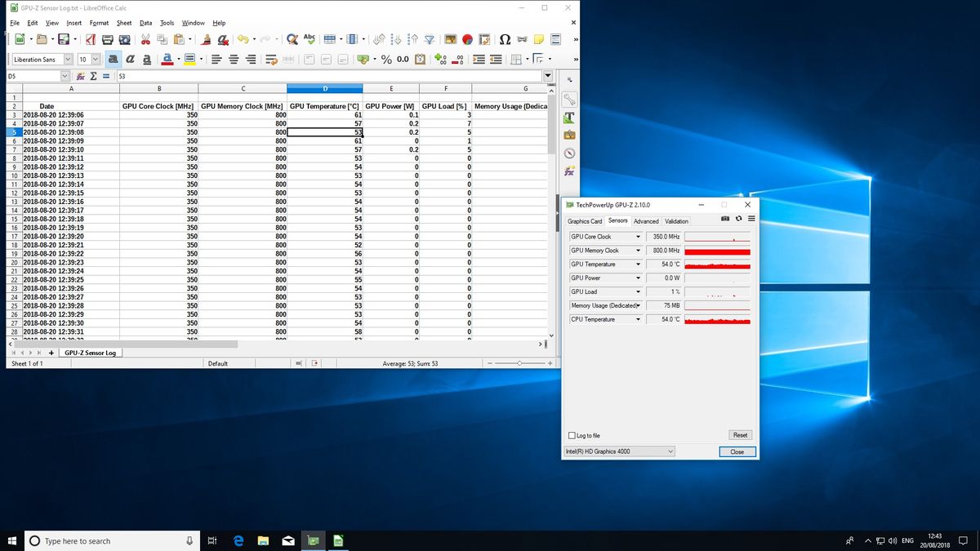
Task: Toggle bold formatting in Calc
Action: [114, 59]
